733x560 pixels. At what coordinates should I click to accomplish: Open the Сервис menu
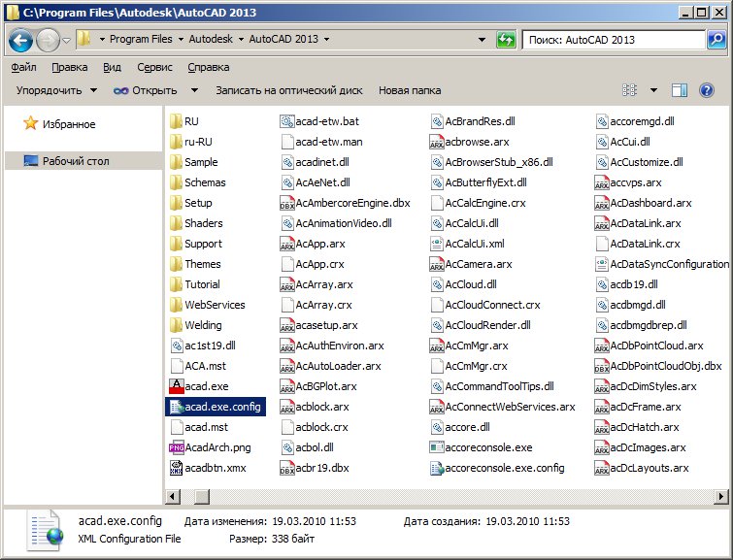154,67
